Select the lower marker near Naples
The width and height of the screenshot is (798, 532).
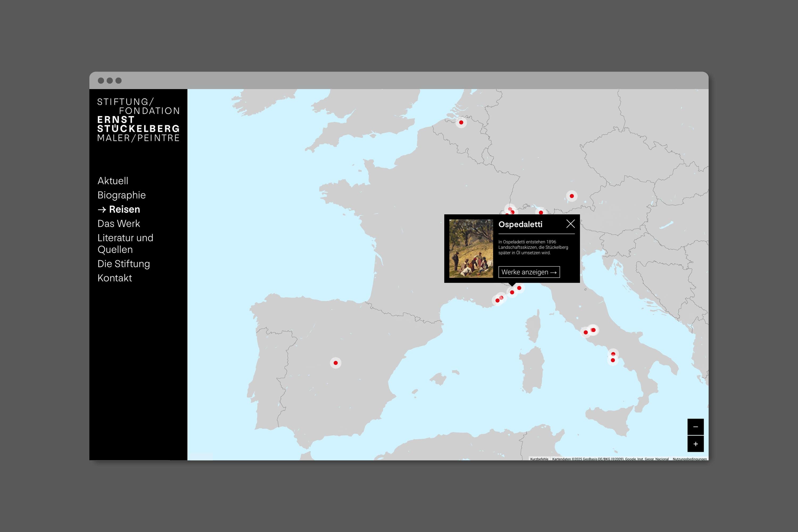pyautogui.click(x=613, y=360)
